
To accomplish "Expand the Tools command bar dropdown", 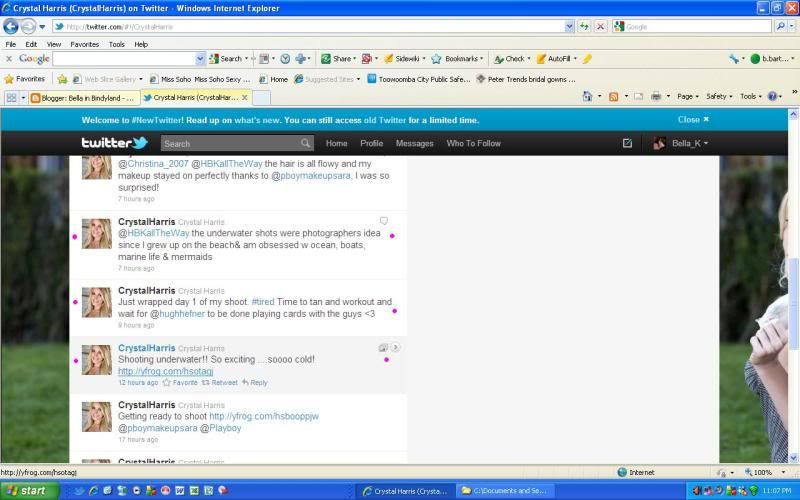I will pyautogui.click(x=751, y=96).
